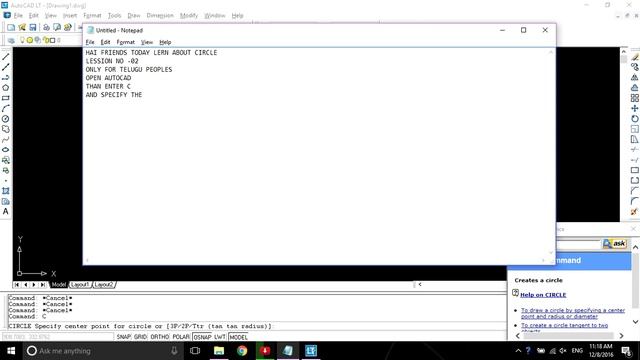
Task: Select the Polyline tool
Action: point(6,78)
